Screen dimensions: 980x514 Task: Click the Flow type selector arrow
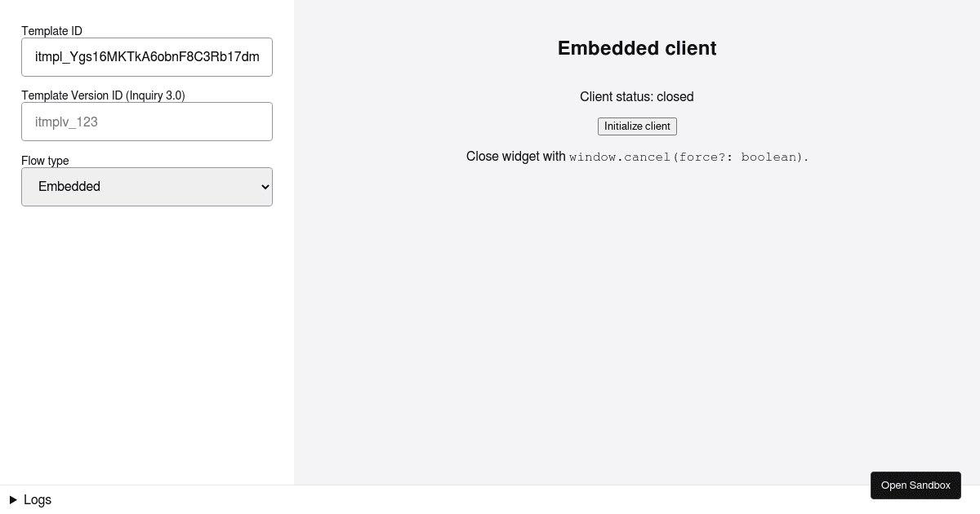coord(263,187)
